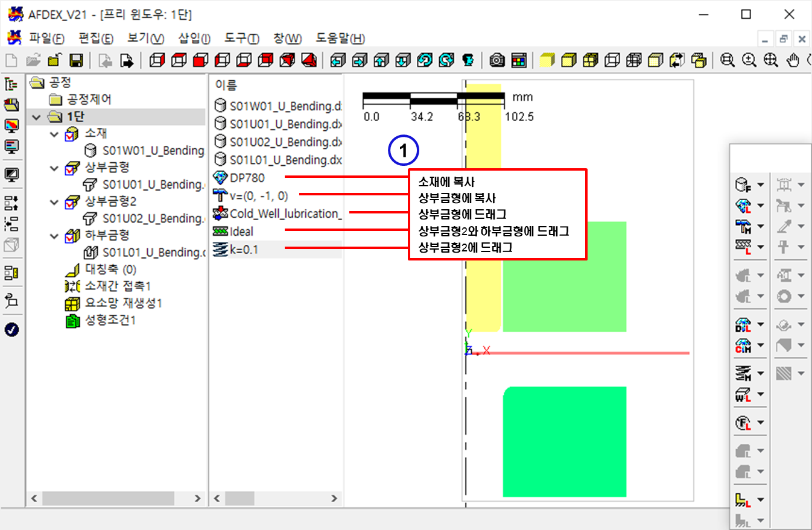Open the 삽입(I) menu
This screenshot has height=530, width=812.
(x=194, y=39)
